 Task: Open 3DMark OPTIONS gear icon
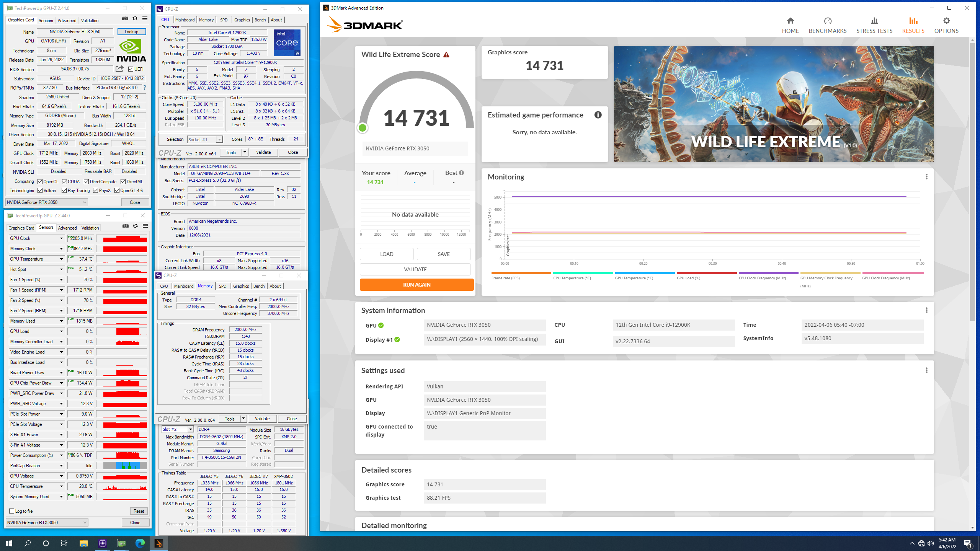[946, 21]
